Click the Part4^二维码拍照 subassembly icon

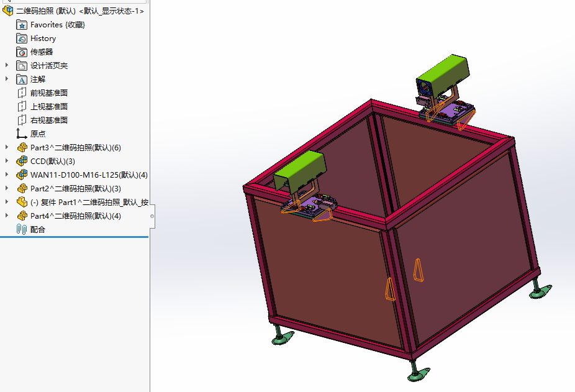(x=22, y=216)
